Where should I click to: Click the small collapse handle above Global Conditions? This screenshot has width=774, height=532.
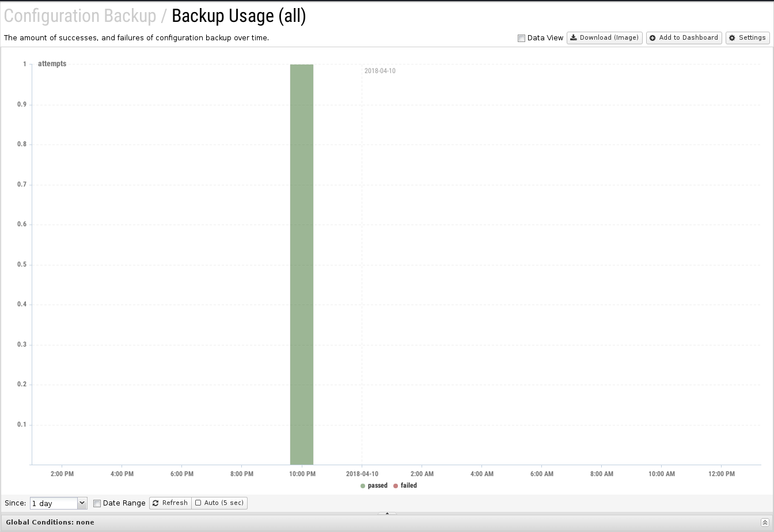(387, 513)
